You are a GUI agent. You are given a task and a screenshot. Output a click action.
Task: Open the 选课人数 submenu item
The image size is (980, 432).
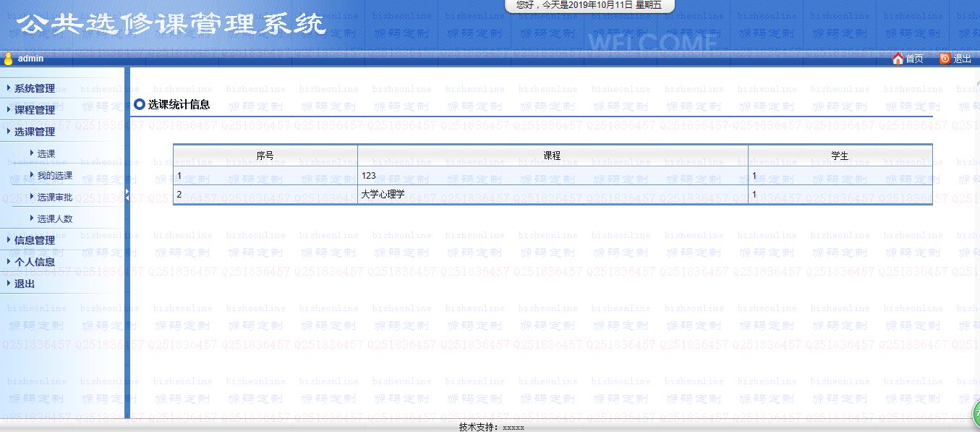coord(54,219)
